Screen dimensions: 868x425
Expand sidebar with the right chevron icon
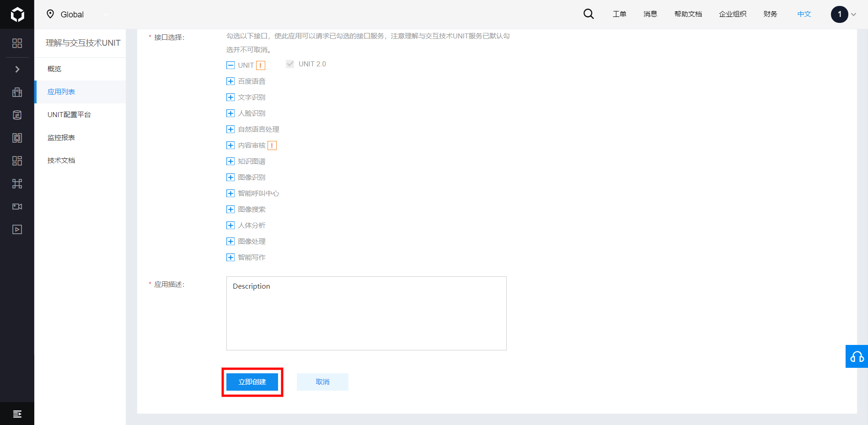17,69
